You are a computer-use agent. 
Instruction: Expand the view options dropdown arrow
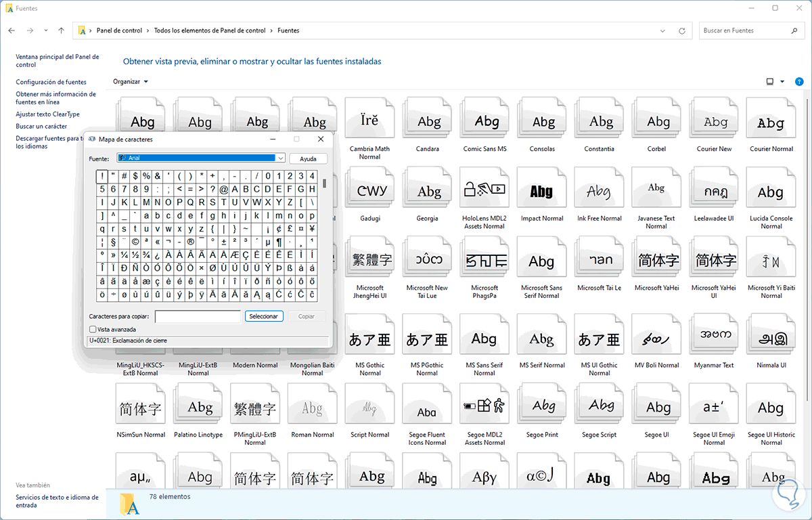[782, 81]
